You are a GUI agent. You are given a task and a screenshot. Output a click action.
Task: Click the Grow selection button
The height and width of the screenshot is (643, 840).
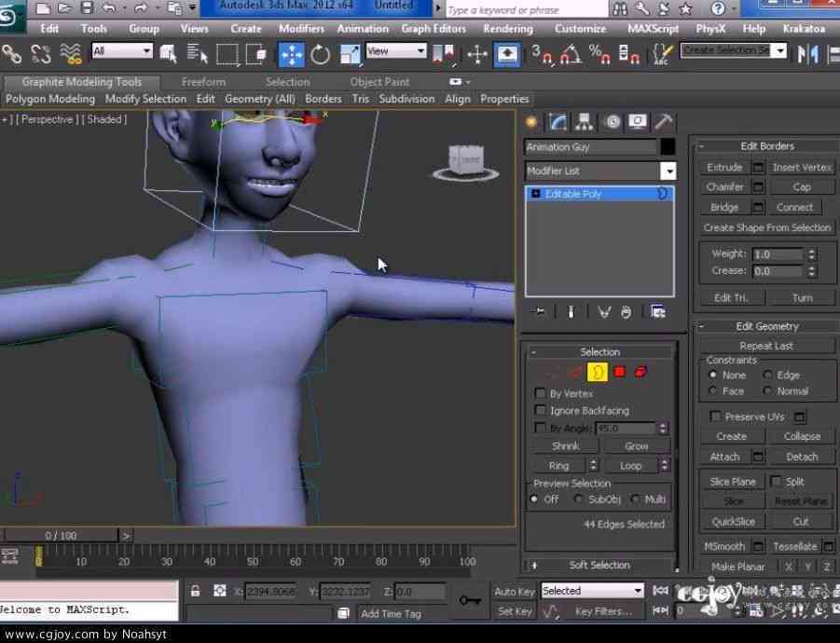[636, 445]
